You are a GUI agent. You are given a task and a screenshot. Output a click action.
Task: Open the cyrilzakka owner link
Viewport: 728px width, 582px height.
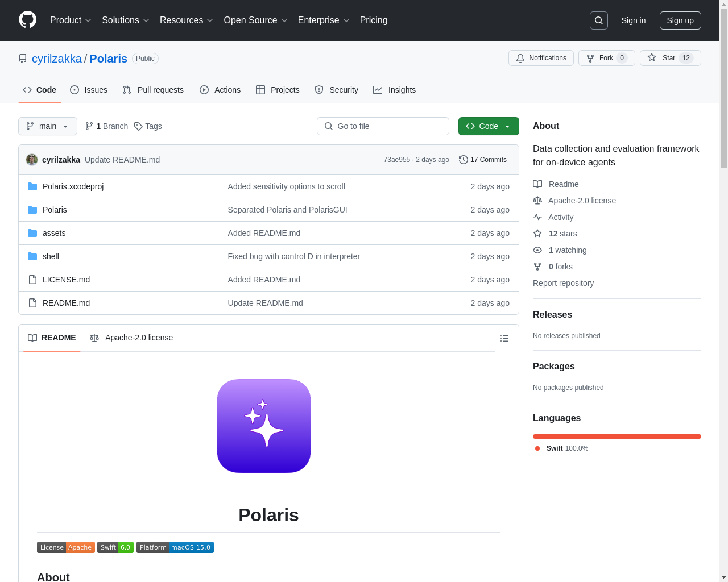pyautogui.click(x=57, y=59)
